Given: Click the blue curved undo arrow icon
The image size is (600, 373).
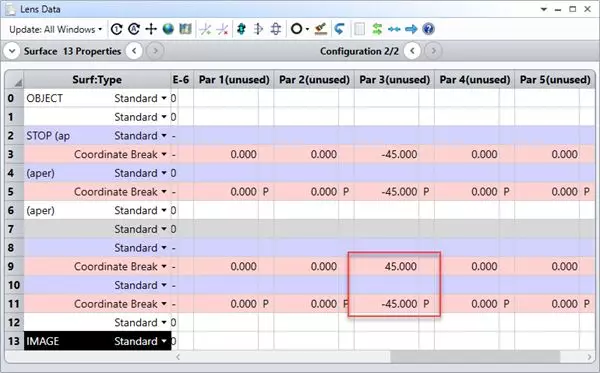Looking at the screenshot, I should coord(339,29).
